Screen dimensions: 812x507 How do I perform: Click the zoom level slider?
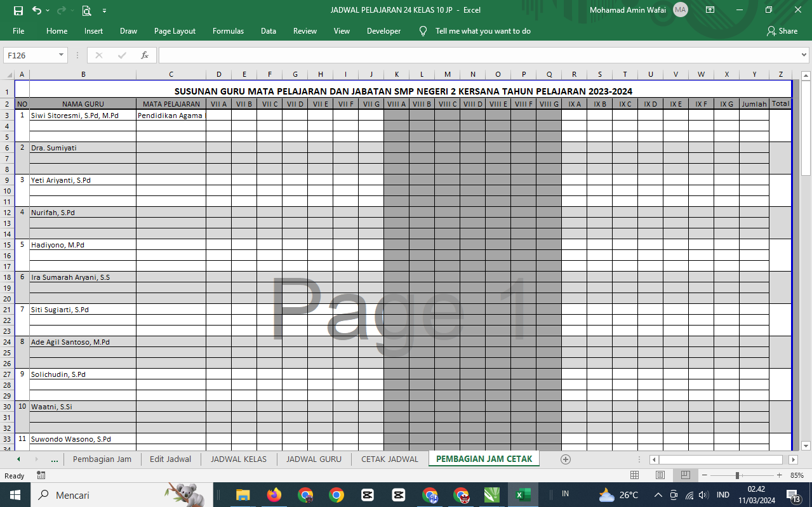(737, 475)
